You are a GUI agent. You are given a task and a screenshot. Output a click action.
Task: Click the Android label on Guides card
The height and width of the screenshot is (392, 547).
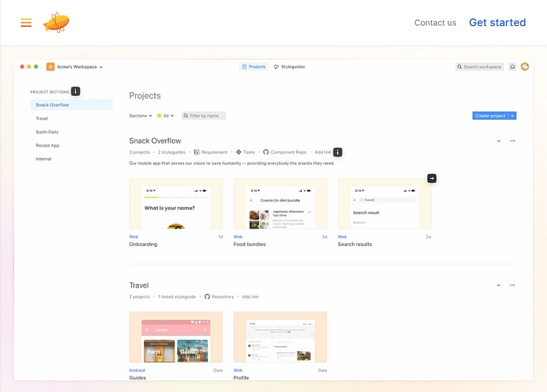tap(137, 370)
